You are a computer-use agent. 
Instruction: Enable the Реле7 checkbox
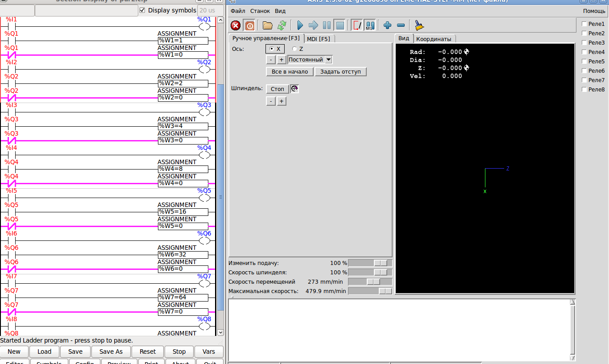click(584, 80)
